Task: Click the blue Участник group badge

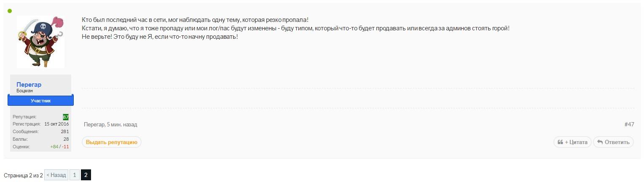Action: point(40,101)
